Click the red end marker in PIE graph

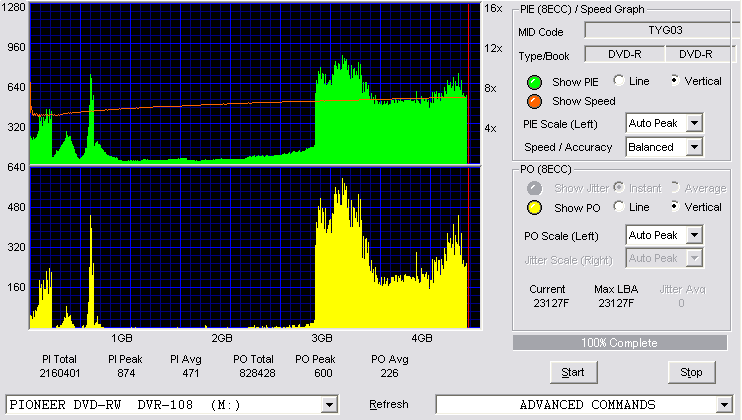click(x=468, y=84)
